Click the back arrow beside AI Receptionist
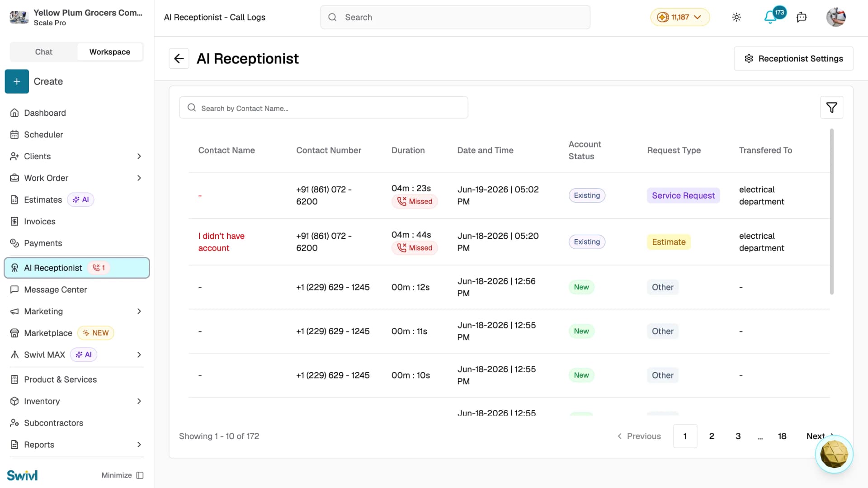 click(x=179, y=58)
